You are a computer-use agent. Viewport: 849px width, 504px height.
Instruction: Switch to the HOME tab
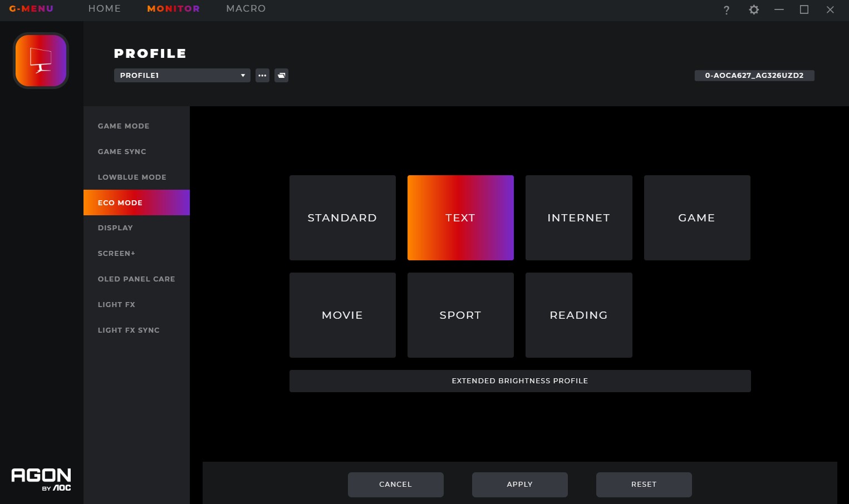point(105,8)
